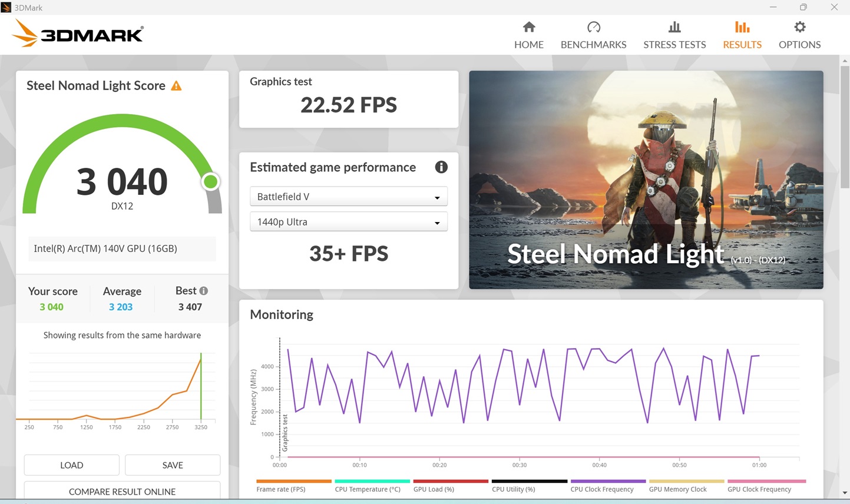The height and width of the screenshot is (504, 850).
Task: Click the Steel Nomad Light banner image
Action: 646,180
